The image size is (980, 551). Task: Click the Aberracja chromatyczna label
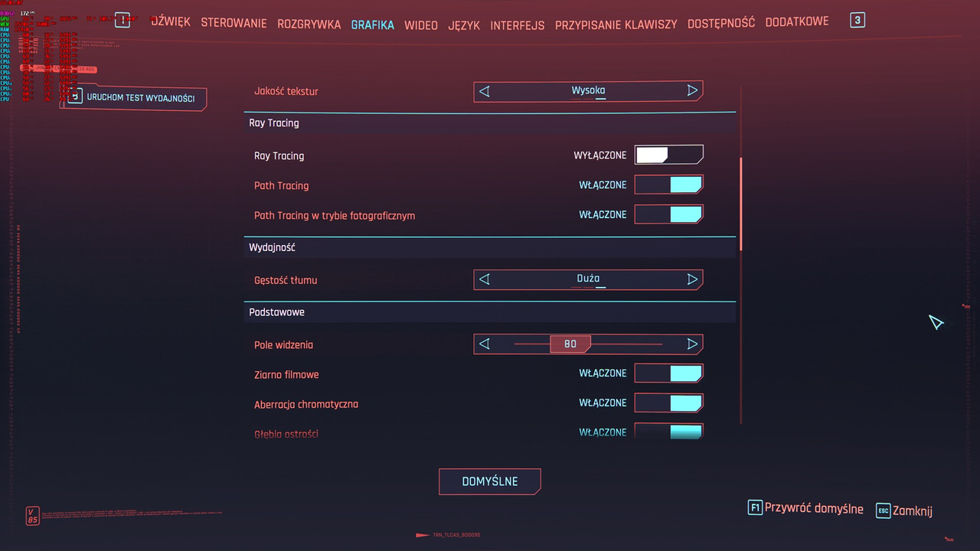(x=306, y=404)
